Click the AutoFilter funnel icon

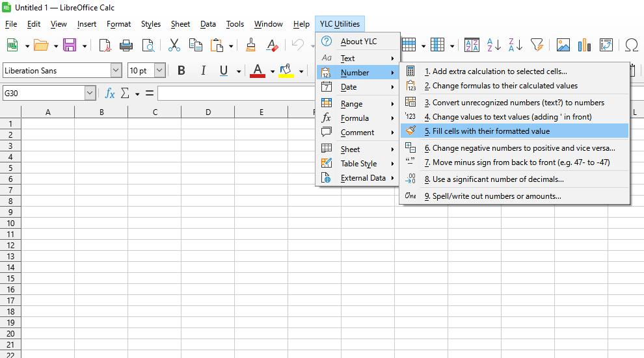pos(537,45)
